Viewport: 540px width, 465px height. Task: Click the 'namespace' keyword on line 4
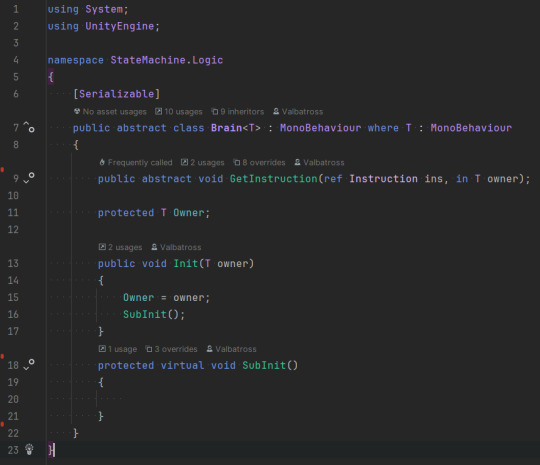click(75, 60)
